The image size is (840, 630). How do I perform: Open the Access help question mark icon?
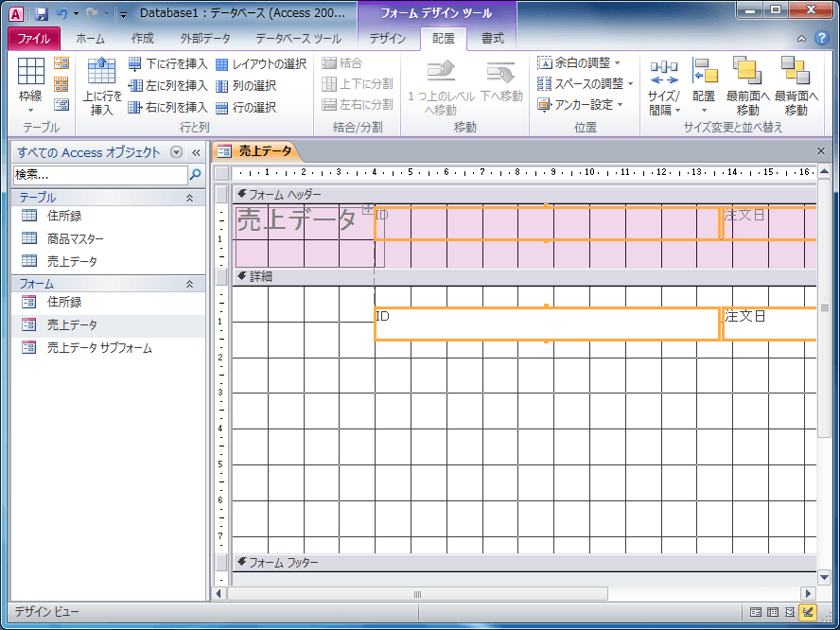pos(822,38)
